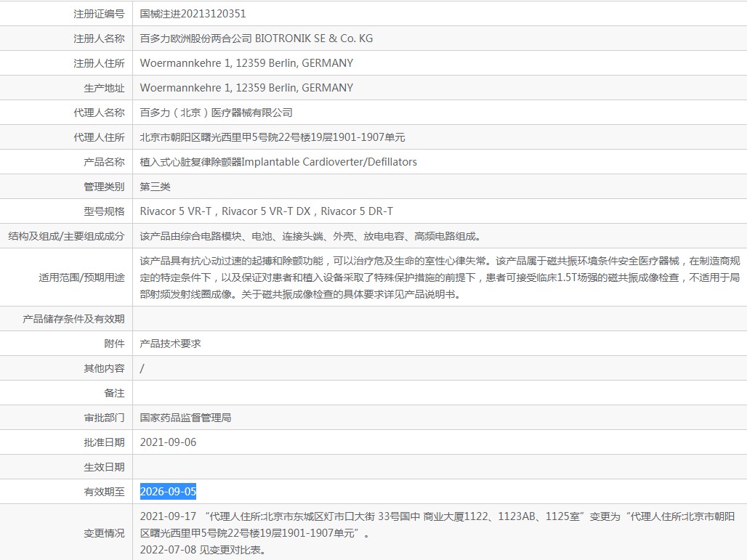Viewport: 747px width, 560px height.
Task: Click the label 产品储存条件及有效期
Action: [x=74, y=319]
